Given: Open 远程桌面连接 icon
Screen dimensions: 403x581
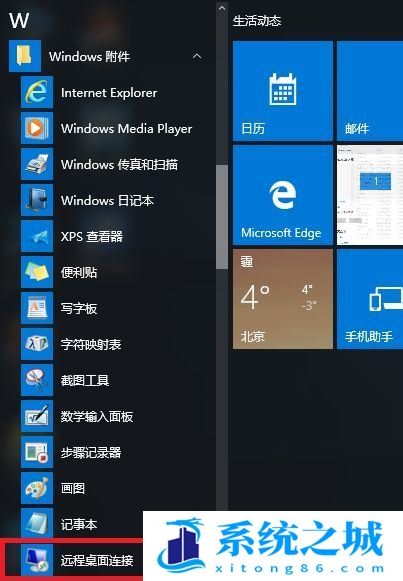Looking at the screenshot, I should 37,559.
